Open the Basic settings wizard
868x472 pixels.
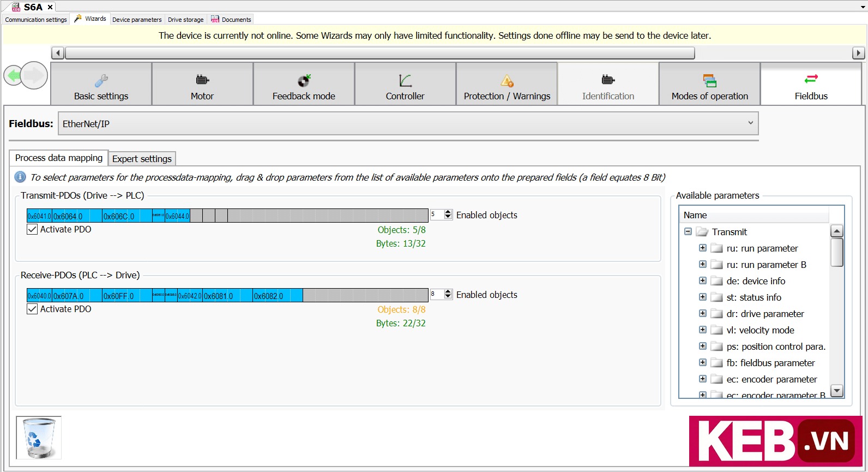(x=101, y=83)
